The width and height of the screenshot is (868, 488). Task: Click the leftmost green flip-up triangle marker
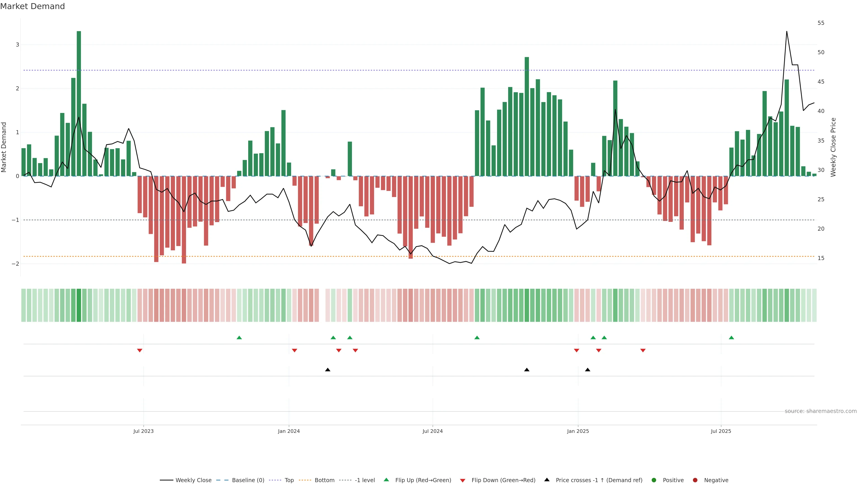pos(239,338)
